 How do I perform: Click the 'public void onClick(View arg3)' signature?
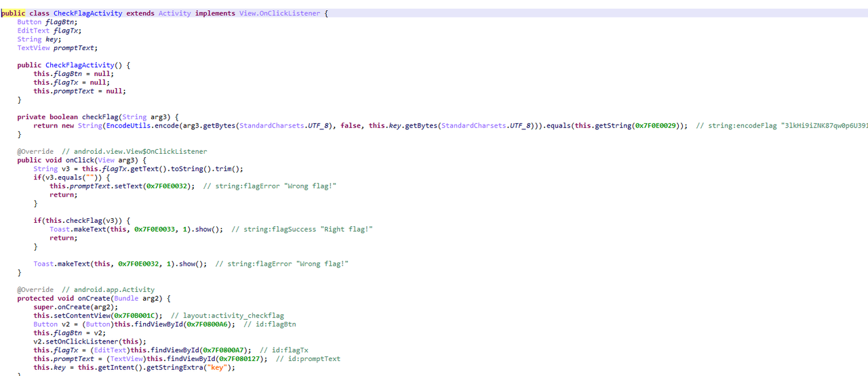pyautogui.click(x=82, y=161)
